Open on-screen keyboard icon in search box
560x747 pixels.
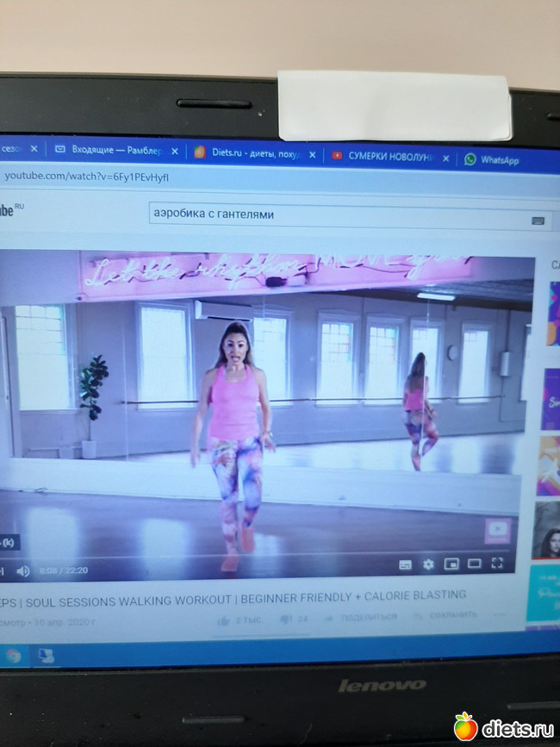(538, 221)
